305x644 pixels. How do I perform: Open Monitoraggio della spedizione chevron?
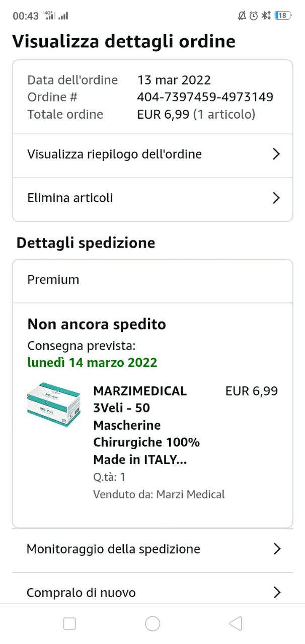tap(276, 548)
